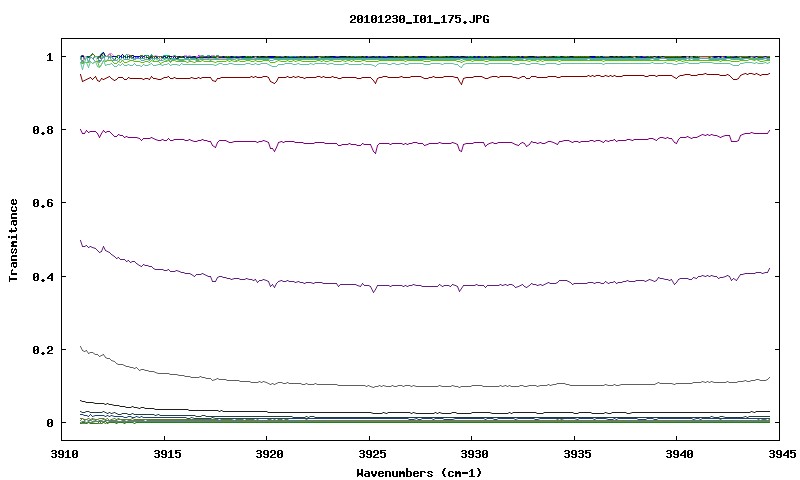This screenshot has width=800, height=480.
Task: Click the x-axis tick label 3930
Action: pos(475,454)
